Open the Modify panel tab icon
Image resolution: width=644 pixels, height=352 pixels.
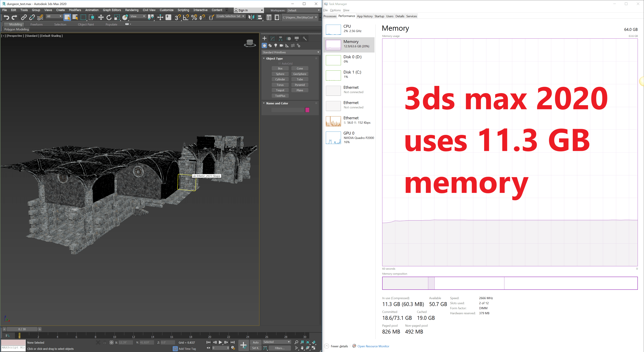coord(273,39)
